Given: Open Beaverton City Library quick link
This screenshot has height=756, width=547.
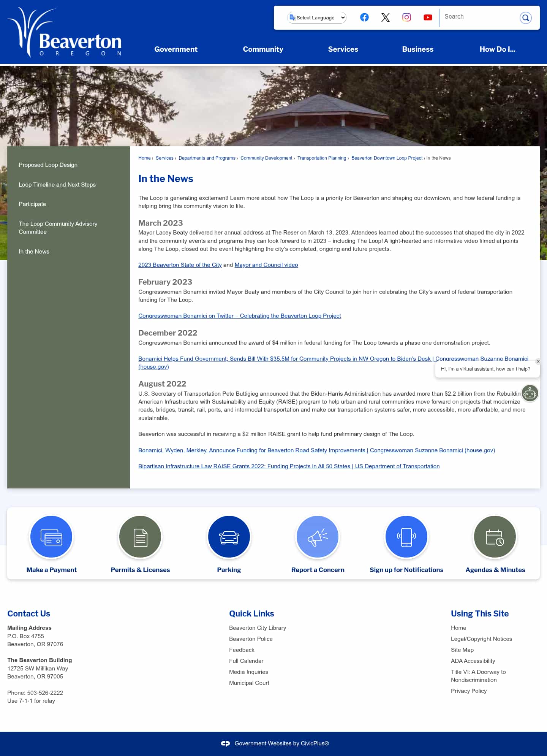Looking at the screenshot, I should pos(258,628).
